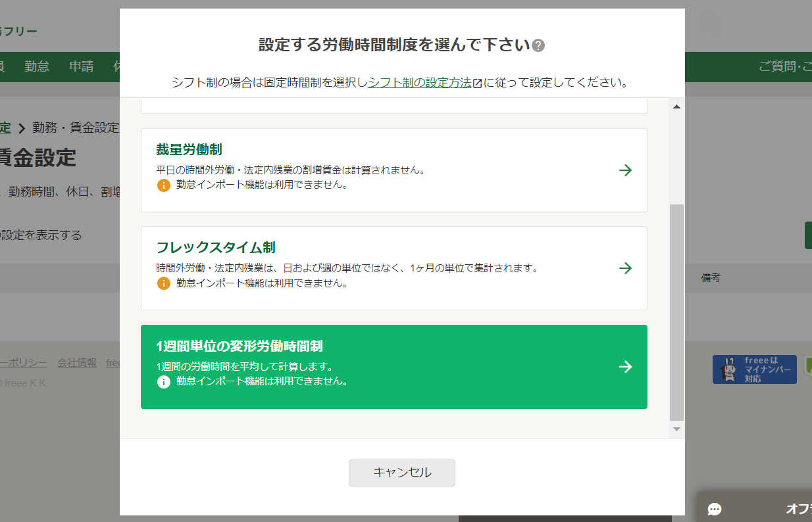Screen dimensions: 812x522
Task: Click the white arrow on the 1週間単位の変形労働時間制 card
Action: [625, 367]
